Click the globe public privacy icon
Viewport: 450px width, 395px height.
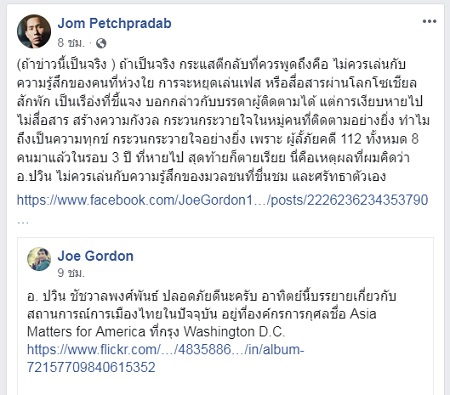101,43
